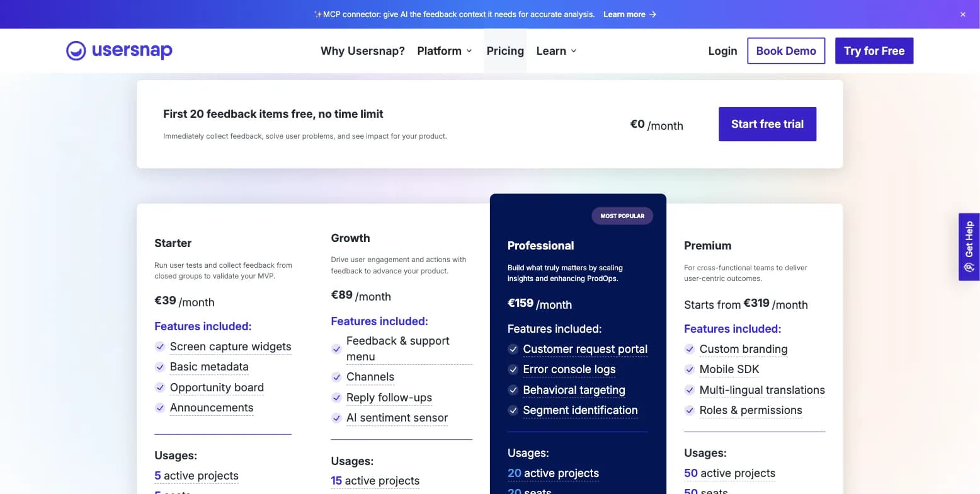Click checkmark icon beside Opportunity board
Viewport: 980px width, 494px height.
pyautogui.click(x=160, y=388)
